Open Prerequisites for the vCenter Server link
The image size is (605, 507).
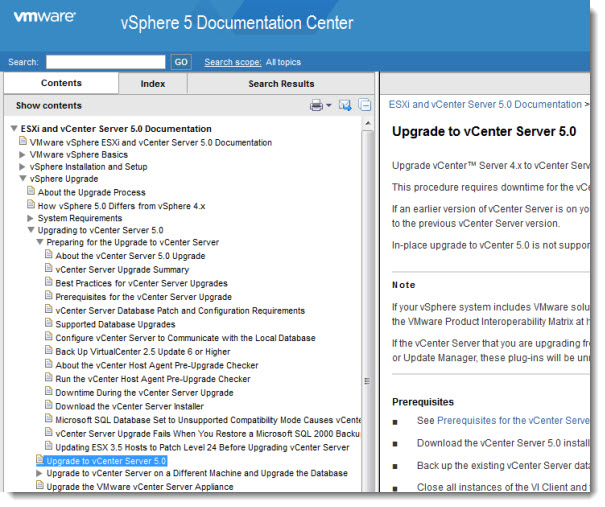click(x=515, y=422)
